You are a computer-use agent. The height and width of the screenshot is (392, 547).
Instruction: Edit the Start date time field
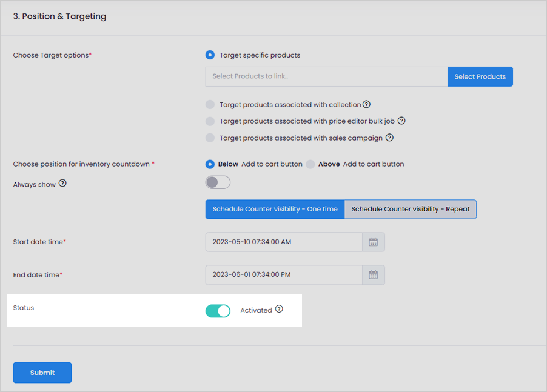click(284, 242)
